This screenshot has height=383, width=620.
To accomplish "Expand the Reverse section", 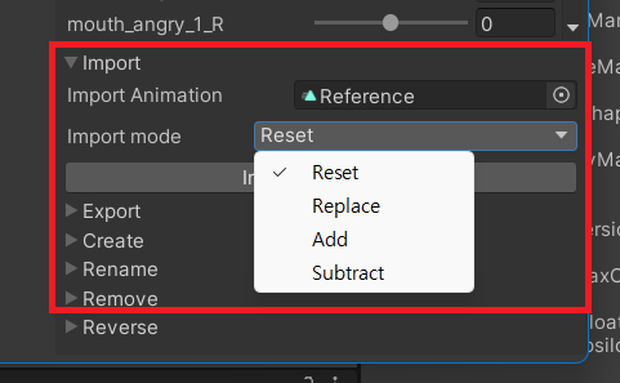I will [71, 327].
